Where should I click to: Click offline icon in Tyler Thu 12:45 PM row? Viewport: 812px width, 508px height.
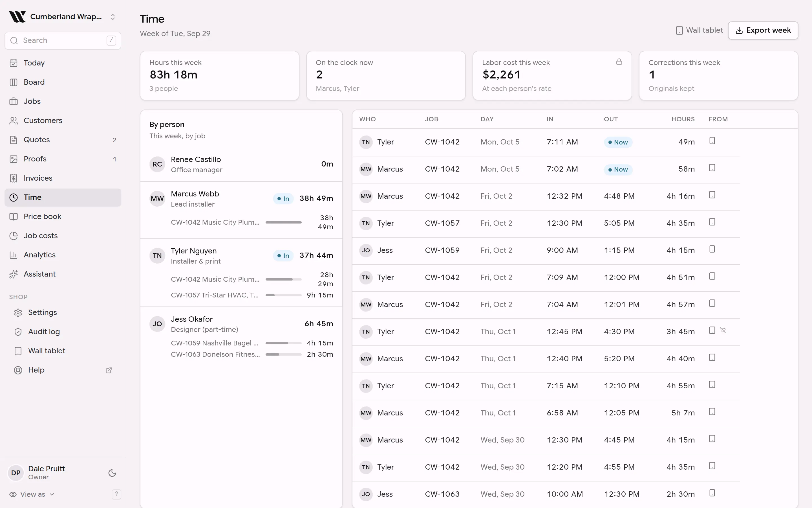tap(723, 330)
